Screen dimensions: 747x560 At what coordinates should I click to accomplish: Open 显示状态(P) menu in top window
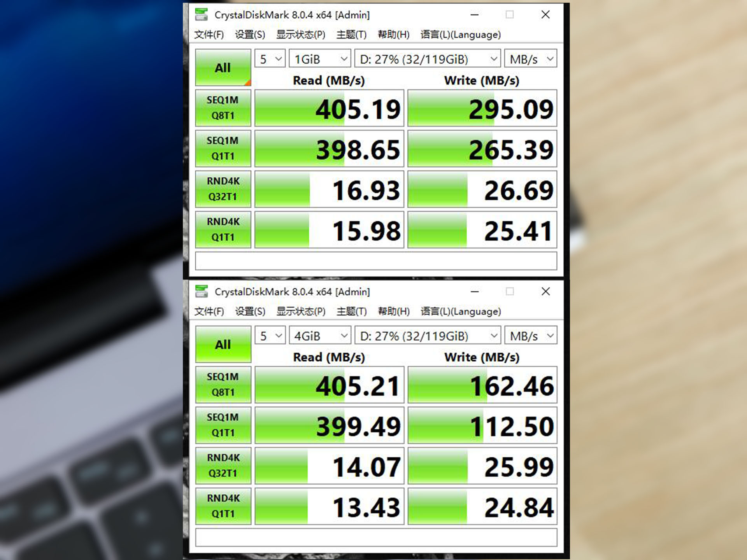click(301, 35)
